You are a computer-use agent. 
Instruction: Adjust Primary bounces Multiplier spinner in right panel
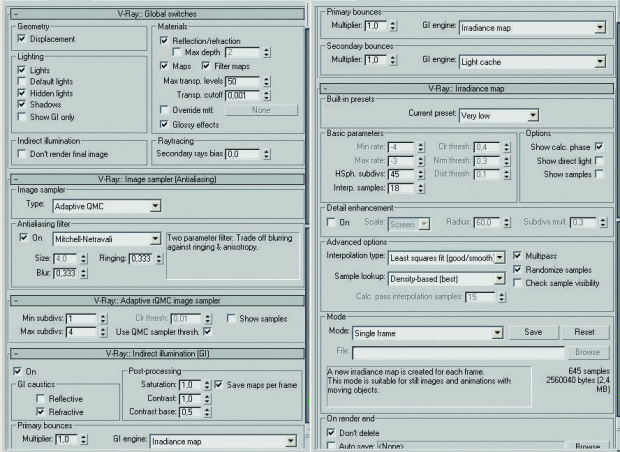(x=392, y=26)
